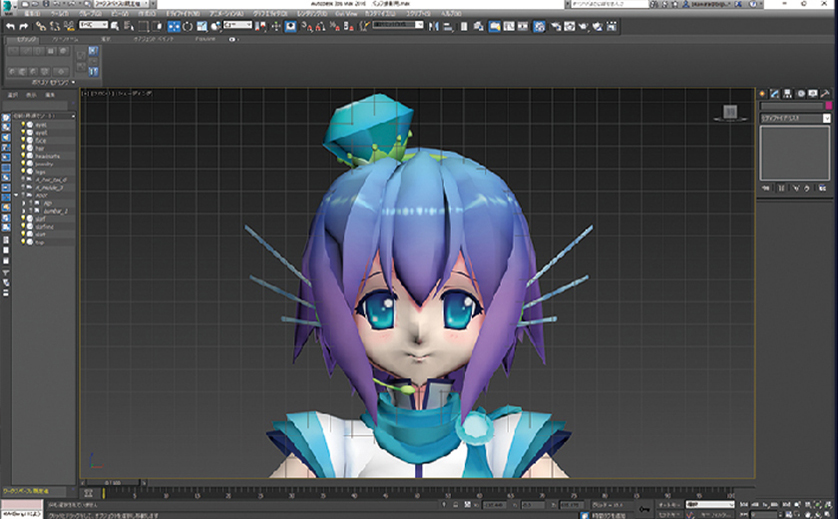The height and width of the screenshot is (519, 838).
Task: Click the scene explorer search field
Action: pyautogui.click(x=35, y=105)
